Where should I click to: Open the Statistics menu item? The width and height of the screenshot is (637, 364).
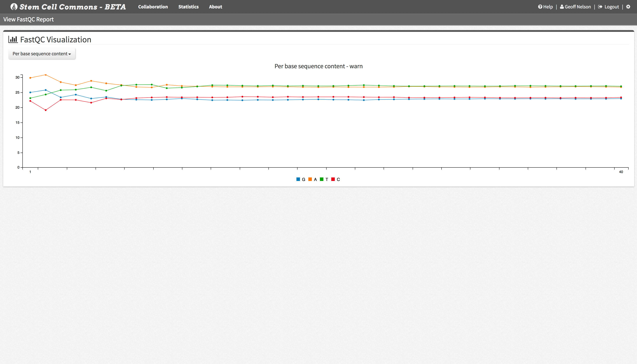(188, 7)
